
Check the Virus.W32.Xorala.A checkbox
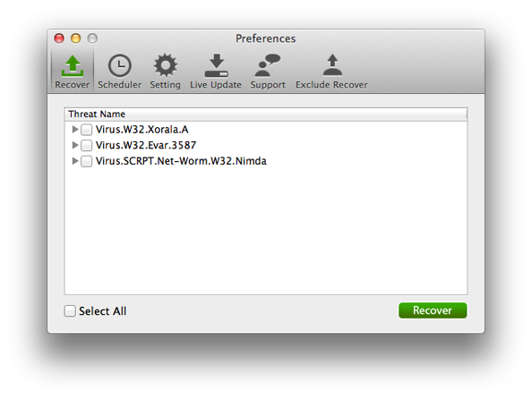point(86,130)
